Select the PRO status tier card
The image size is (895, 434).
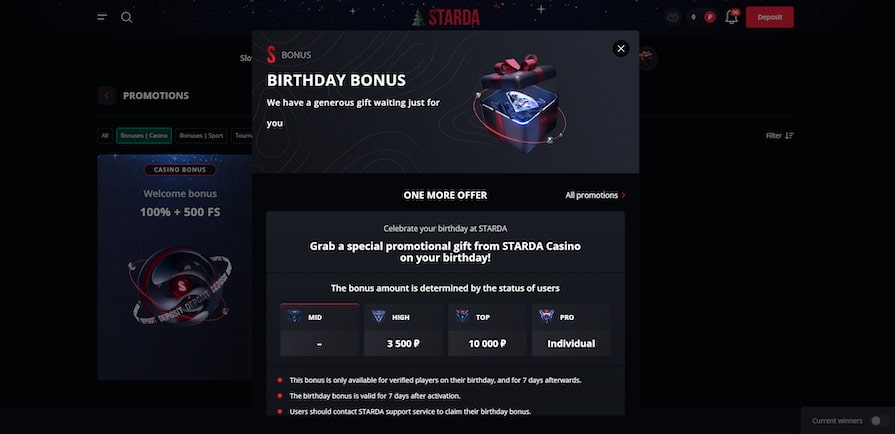tap(571, 329)
